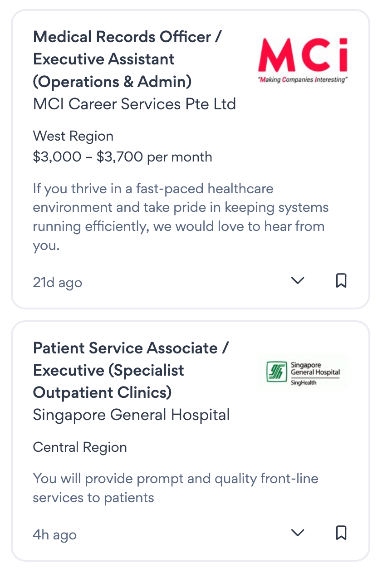The image size is (392, 568).
Task: Expand the MCI Career Services job details
Action: pyautogui.click(x=298, y=281)
